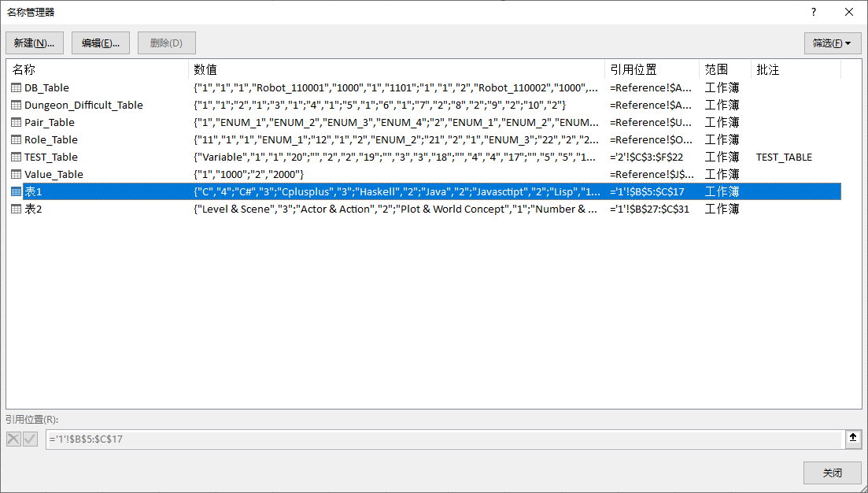Open the 筛选(F) filter dropdown
Image resolution: width=868 pixels, height=493 pixels.
coord(833,43)
